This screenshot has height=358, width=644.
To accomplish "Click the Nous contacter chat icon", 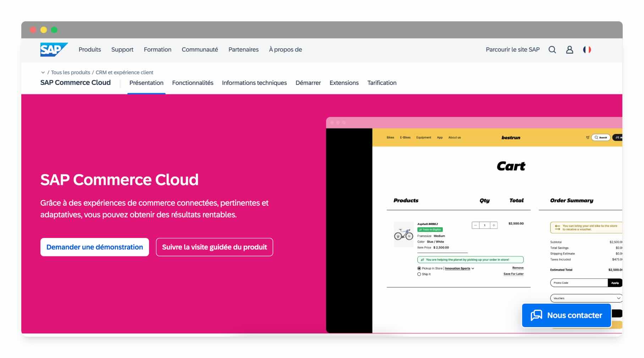I will click(536, 315).
